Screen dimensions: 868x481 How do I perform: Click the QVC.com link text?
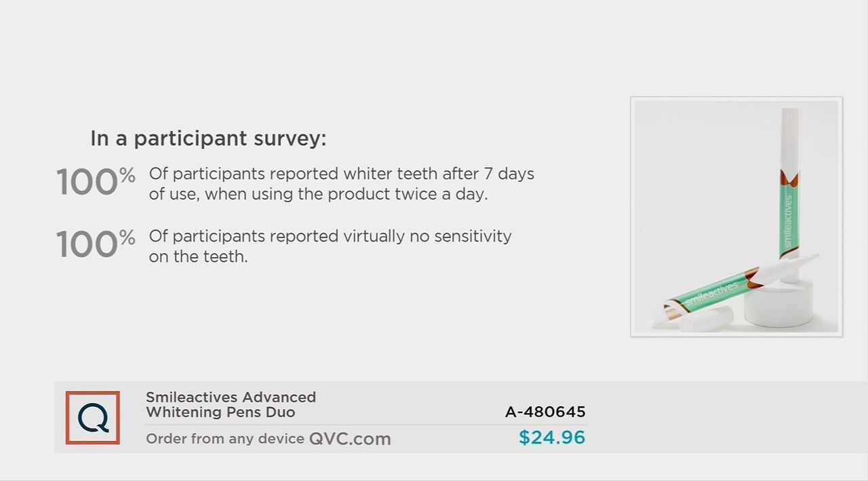pos(350,439)
